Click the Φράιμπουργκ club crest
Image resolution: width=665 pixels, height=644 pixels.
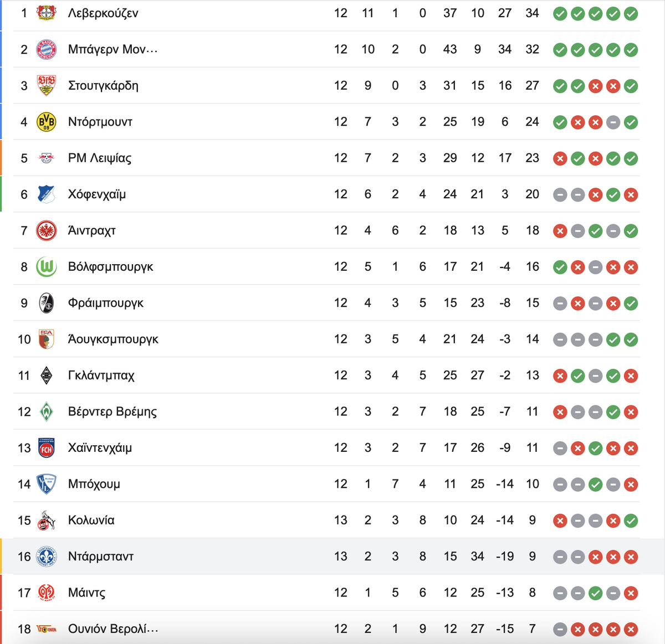pyautogui.click(x=47, y=303)
